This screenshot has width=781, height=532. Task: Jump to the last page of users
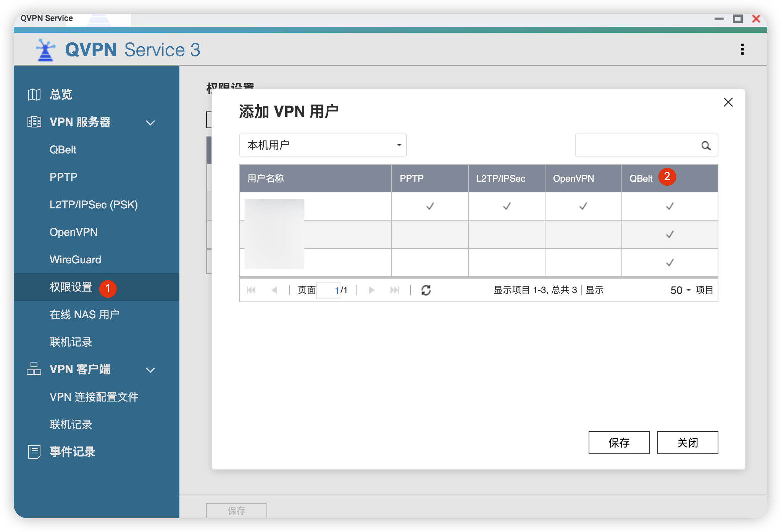coord(394,290)
